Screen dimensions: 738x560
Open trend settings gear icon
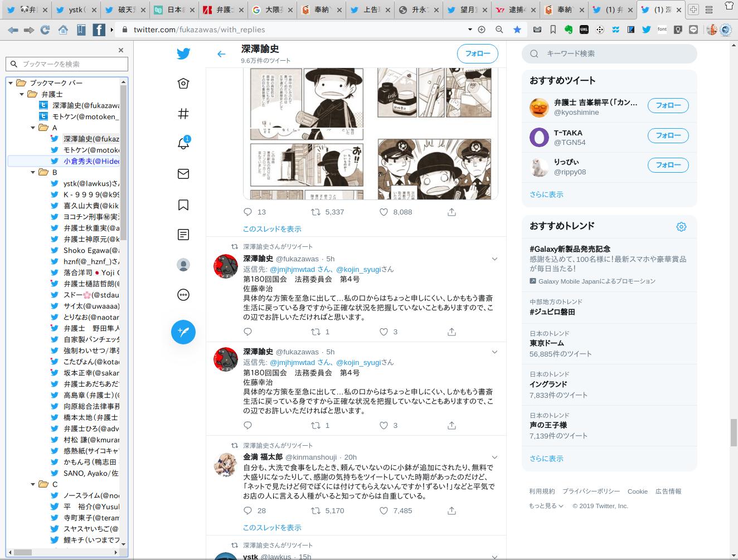click(x=681, y=227)
